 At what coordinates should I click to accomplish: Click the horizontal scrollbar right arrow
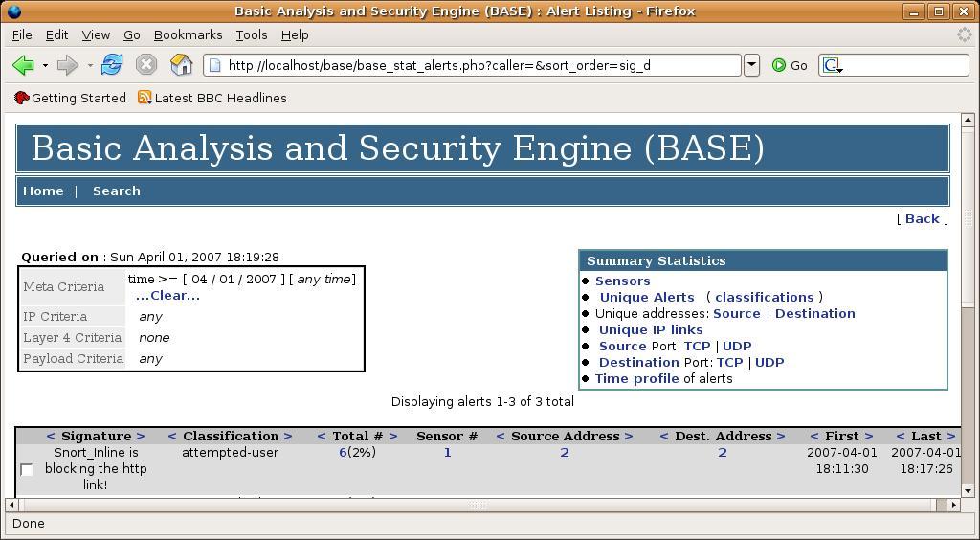953,505
